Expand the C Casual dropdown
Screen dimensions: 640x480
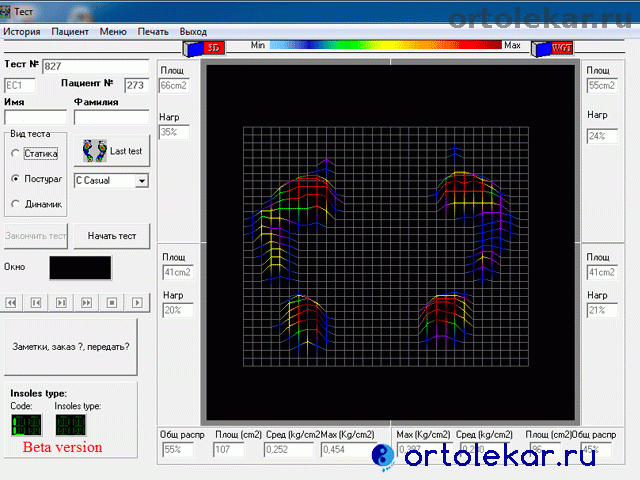(x=141, y=181)
